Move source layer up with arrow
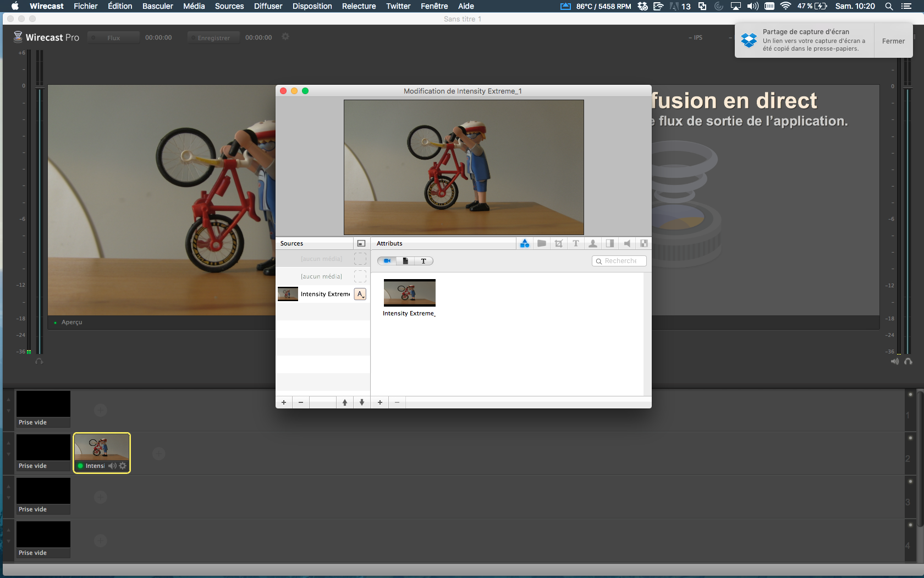 tap(345, 402)
